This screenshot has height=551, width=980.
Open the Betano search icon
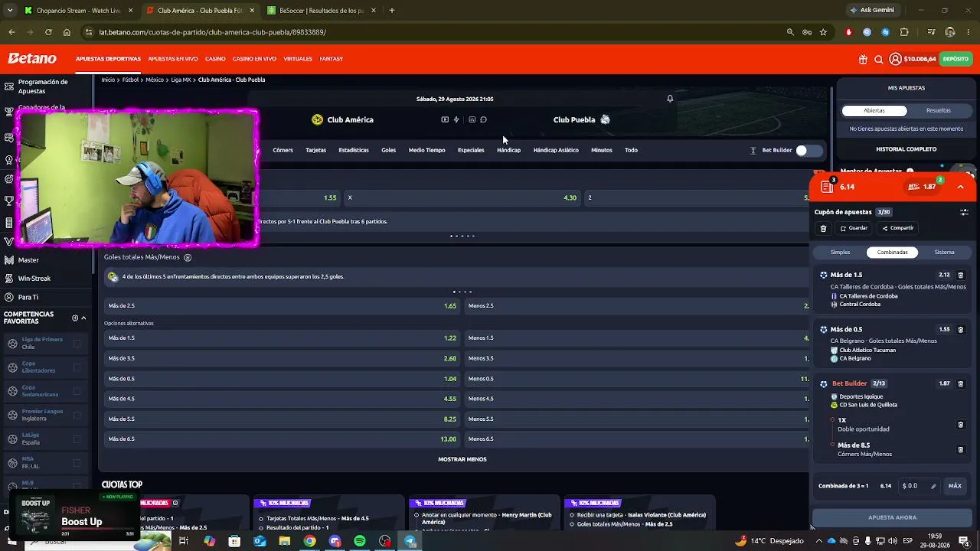[x=879, y=59]
